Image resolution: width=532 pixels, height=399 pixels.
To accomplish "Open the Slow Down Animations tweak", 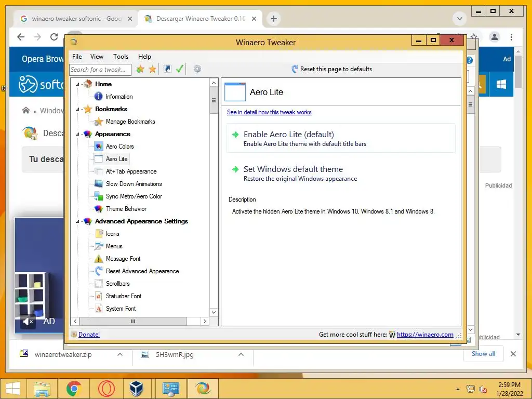I will click(134, 184).
